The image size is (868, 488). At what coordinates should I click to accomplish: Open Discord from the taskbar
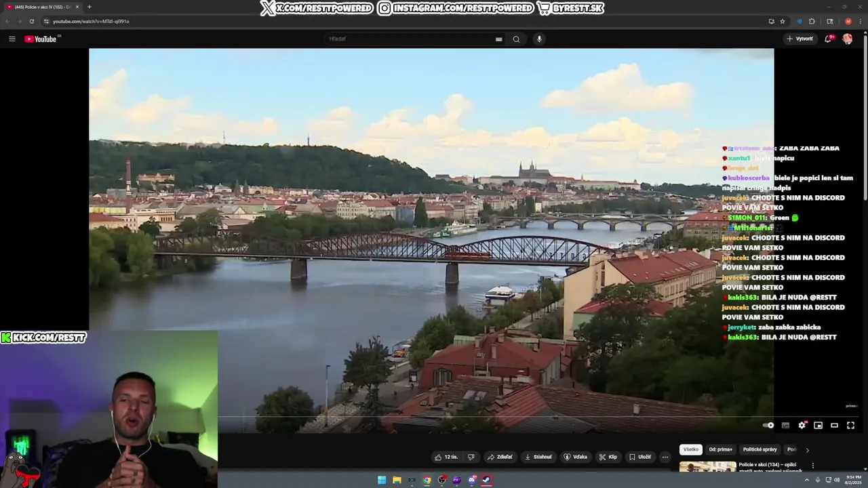(471, 481)
